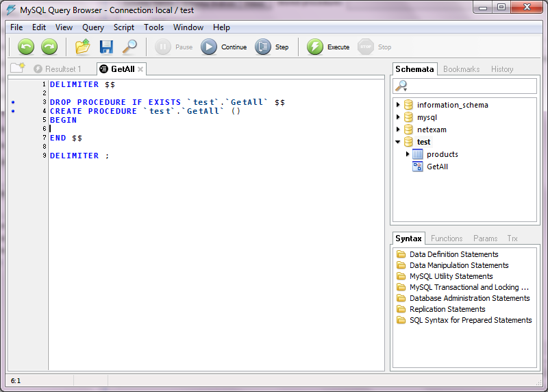Viewport: 548px width, 392px height.
Task: Open the Query menu
Action: coord(93,27)
